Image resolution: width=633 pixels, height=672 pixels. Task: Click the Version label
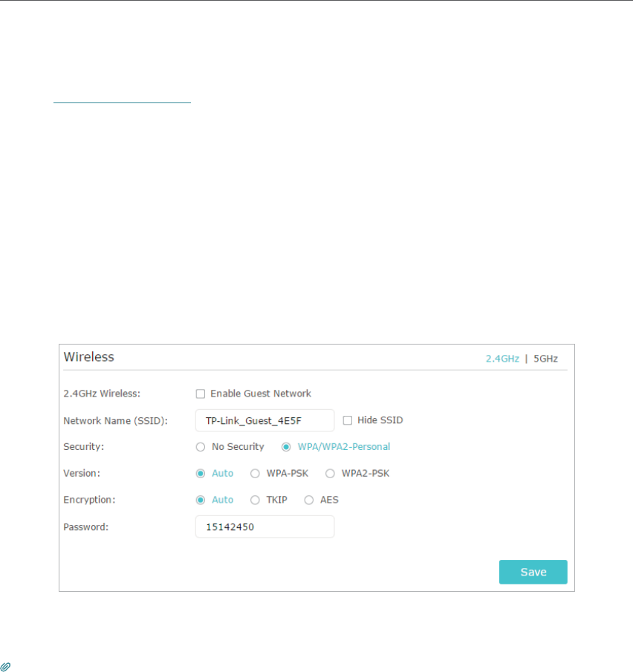click(x=82, y=473)
